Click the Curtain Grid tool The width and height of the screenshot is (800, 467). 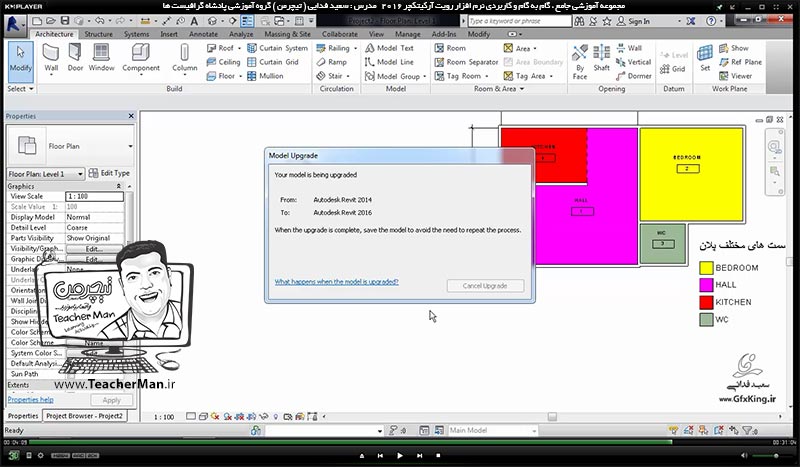[x=272, y=62]
